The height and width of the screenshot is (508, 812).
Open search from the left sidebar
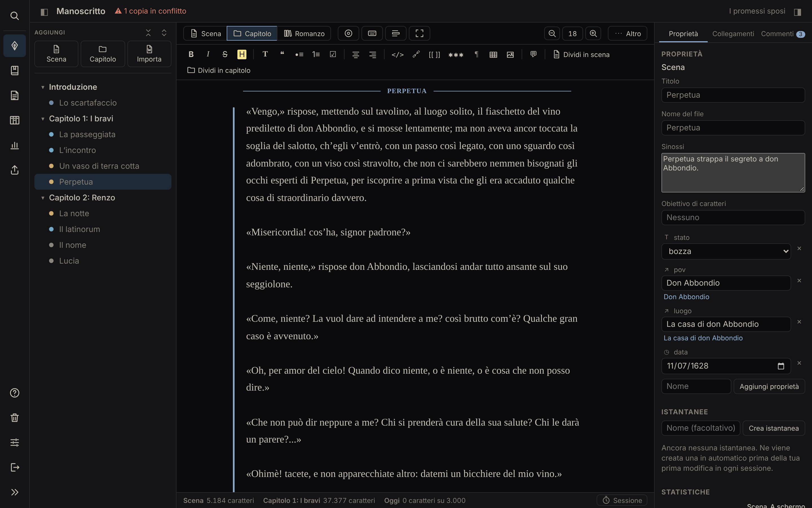(14, 16)
